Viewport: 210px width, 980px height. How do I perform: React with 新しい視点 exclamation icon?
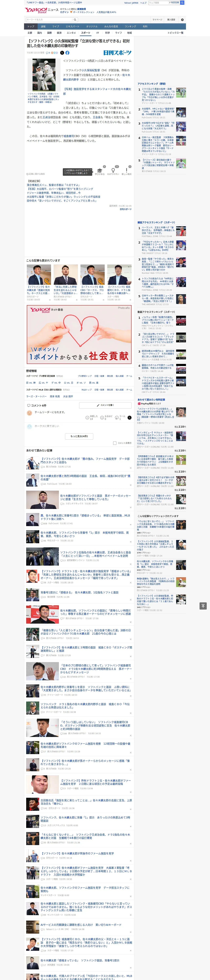(x=127, y=170)
